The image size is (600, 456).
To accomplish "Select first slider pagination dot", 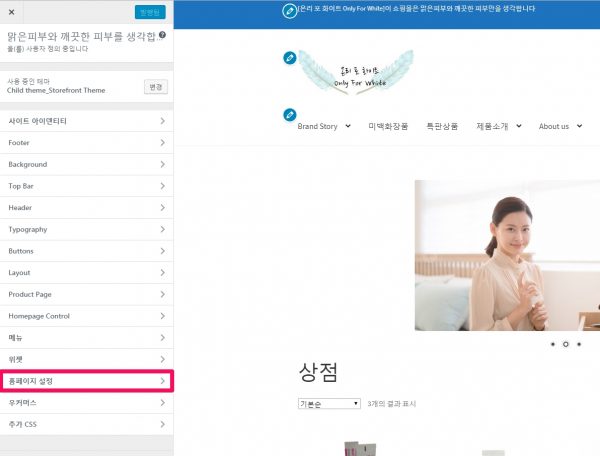I will point(553,344).
